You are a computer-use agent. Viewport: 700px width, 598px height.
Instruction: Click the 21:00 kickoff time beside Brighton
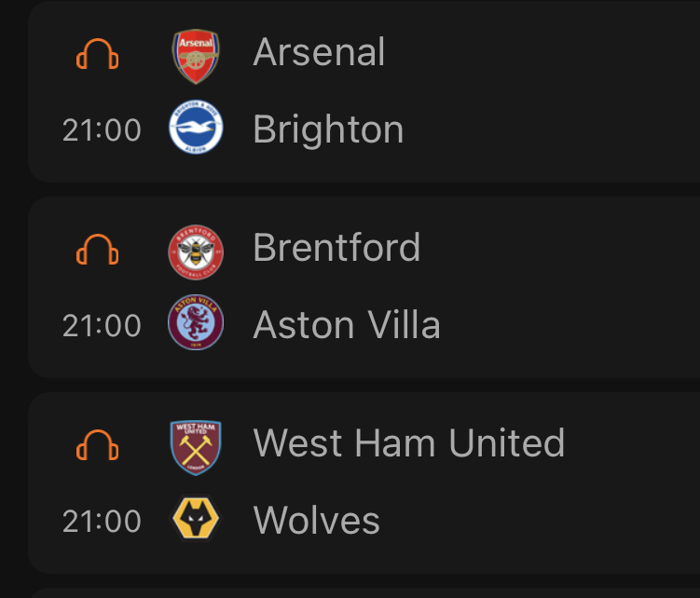coord(102,130)
